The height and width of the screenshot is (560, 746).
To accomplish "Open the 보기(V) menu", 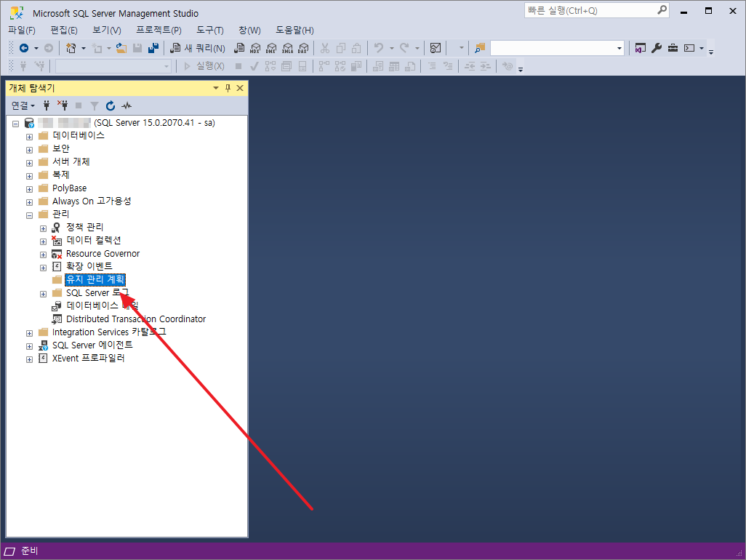I will click(107, 31).
